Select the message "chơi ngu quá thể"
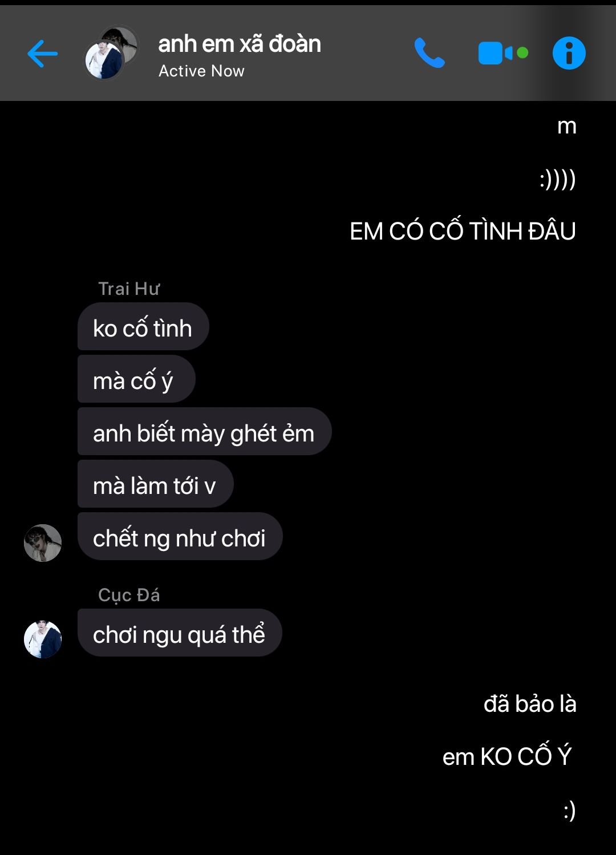This screenshot has height=855, width=616. (180, 633)
